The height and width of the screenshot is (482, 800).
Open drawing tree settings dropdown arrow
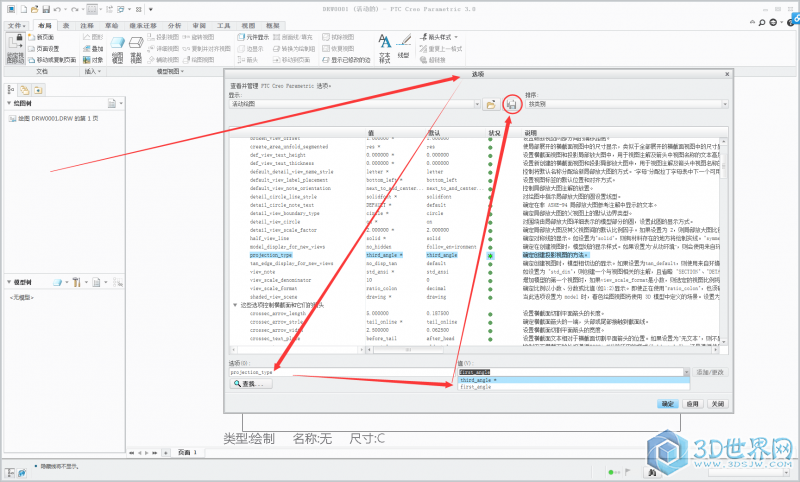[121, 104]
